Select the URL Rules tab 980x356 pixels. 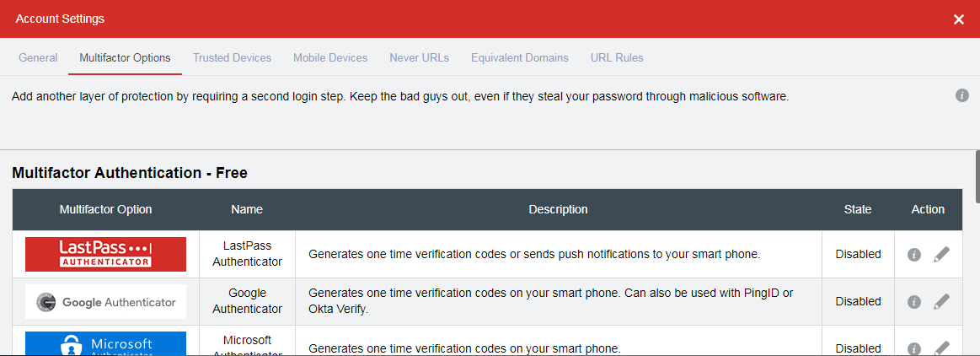point(617,57)
